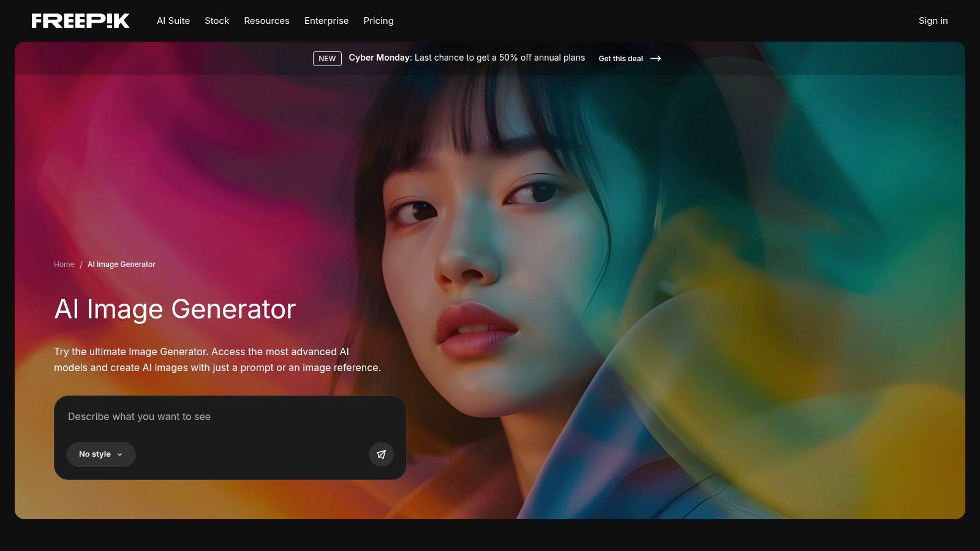Click the dark prompt input panel
The image size is (980, 551).
(230, 437)
